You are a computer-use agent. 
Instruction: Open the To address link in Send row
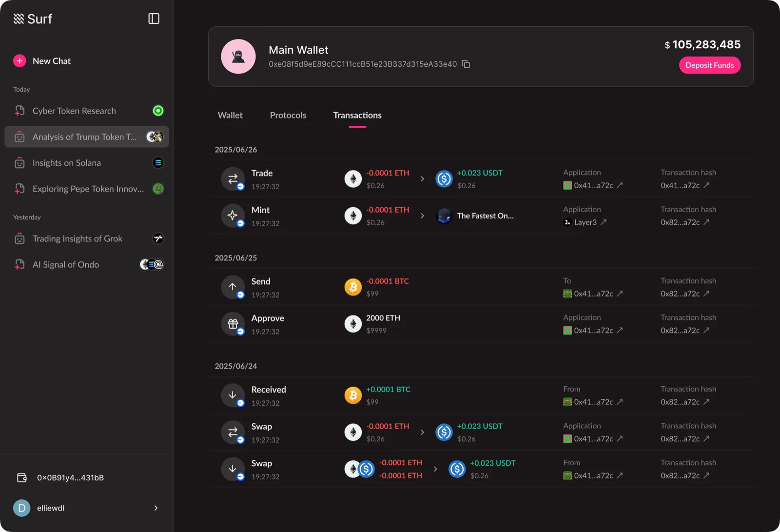coord(593,294)
